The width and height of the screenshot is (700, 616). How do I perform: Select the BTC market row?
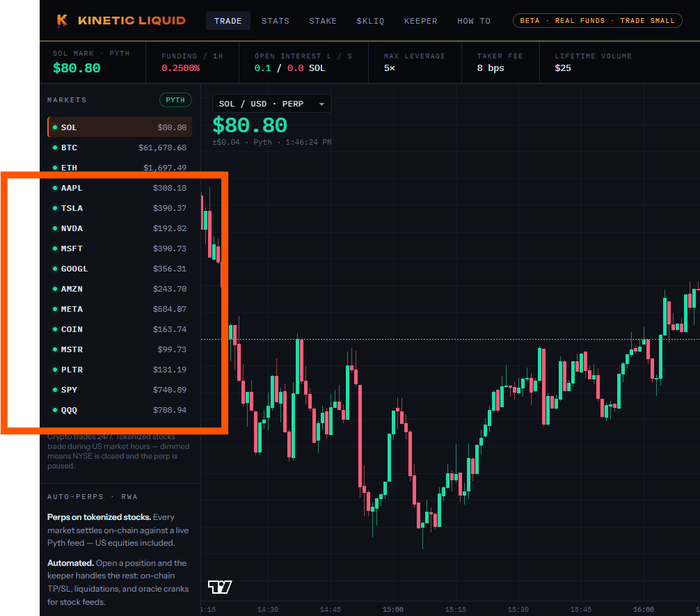click(120, 148)
